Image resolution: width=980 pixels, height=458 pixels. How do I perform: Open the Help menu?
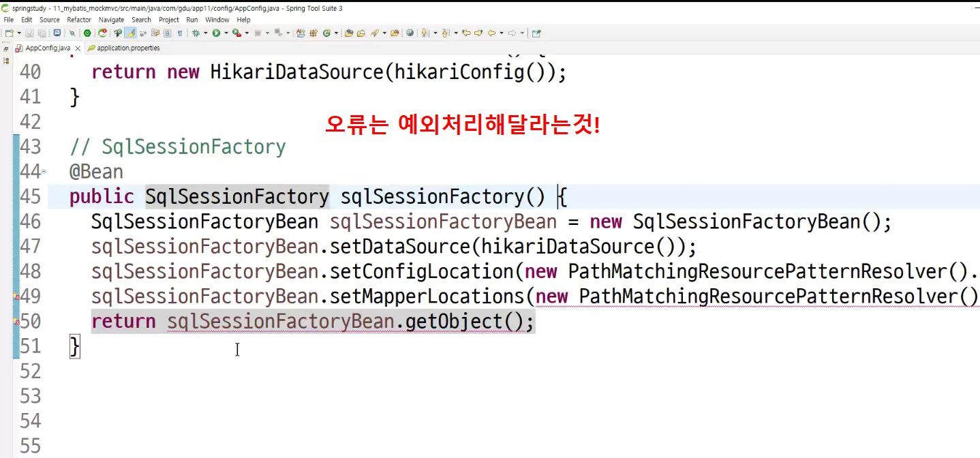(244, 20)
